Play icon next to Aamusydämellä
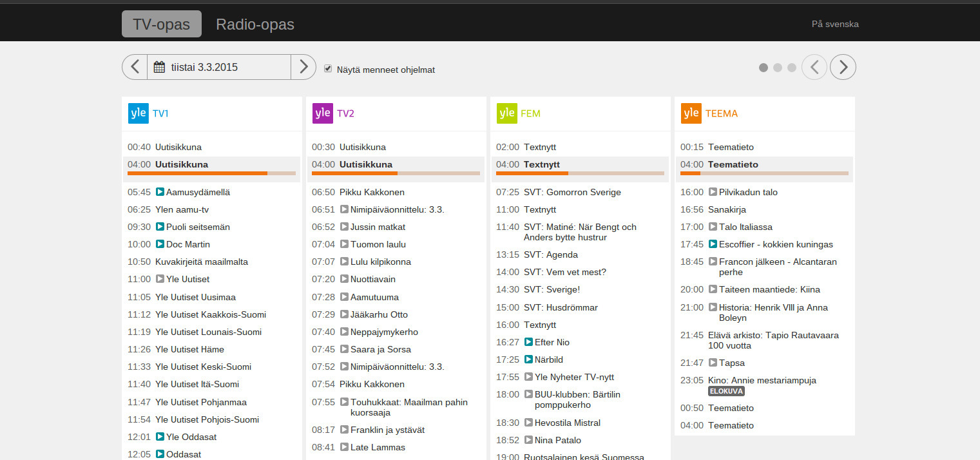Image resolution: width=980 pixels, height=460 pixels. [x=160, y=192]
